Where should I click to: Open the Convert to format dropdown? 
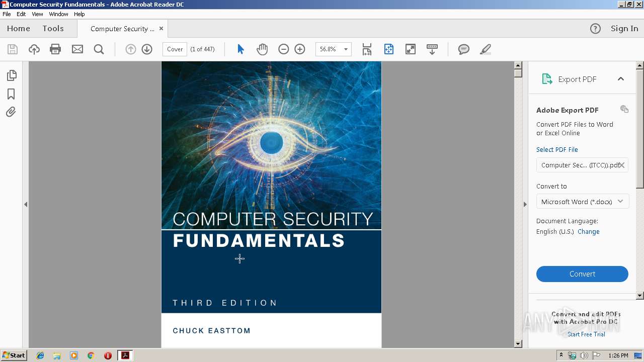(582, 202)
